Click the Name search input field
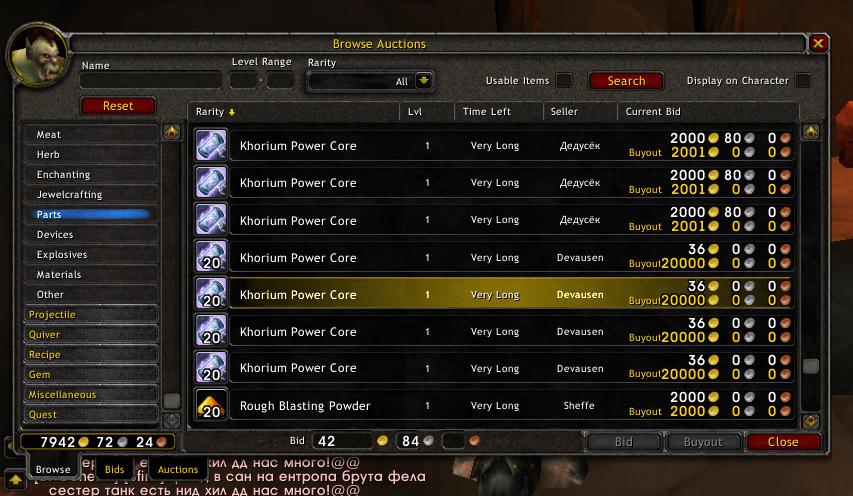Image resolution: width=853 pixels, height=496 pixels. tap(151, 80)
